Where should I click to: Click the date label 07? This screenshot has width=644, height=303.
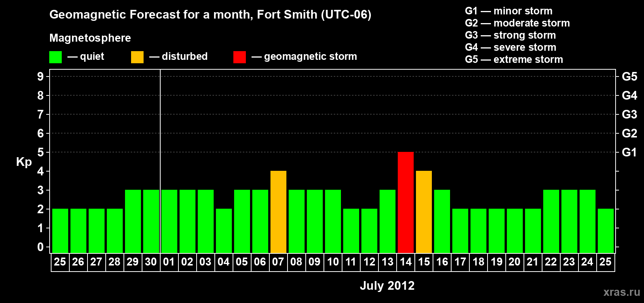point(278,262)
